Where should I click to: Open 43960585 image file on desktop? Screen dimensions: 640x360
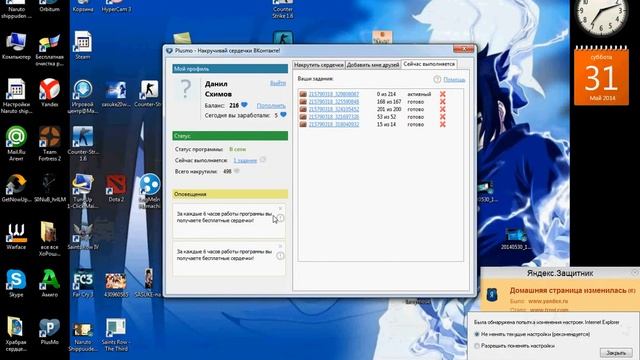(x=116, y=285)
